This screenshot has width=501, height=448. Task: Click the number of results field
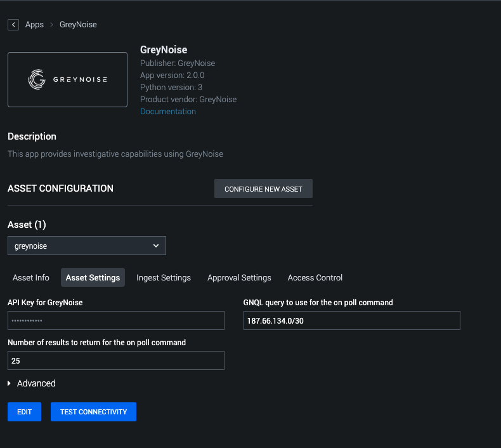pyautogui.click(x=116, y=360)
